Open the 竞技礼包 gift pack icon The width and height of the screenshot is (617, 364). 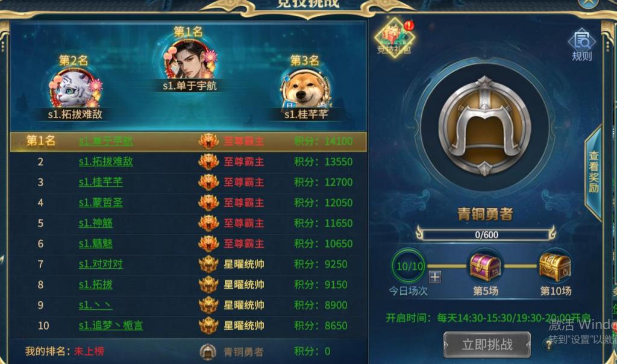pyautogui.click(x=394, y=38)
